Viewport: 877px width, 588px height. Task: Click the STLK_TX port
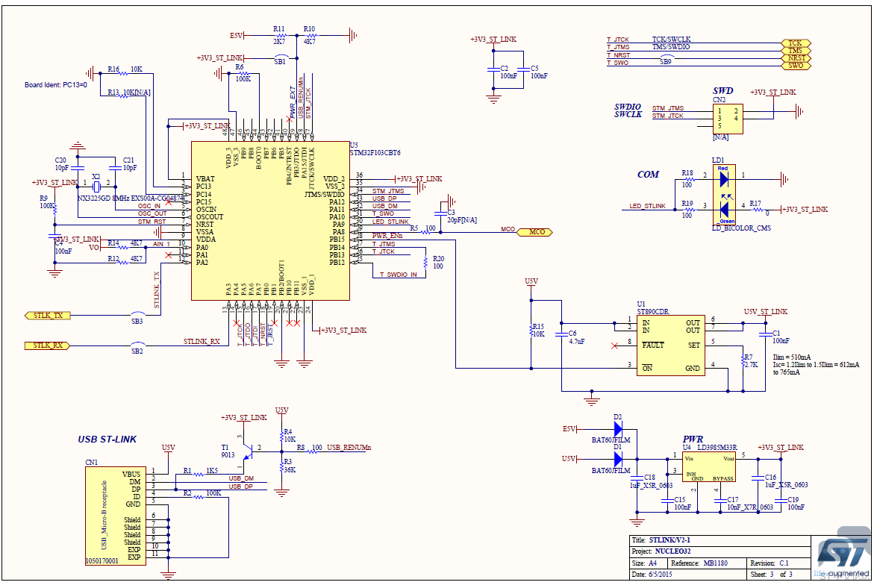pos(48,316)
